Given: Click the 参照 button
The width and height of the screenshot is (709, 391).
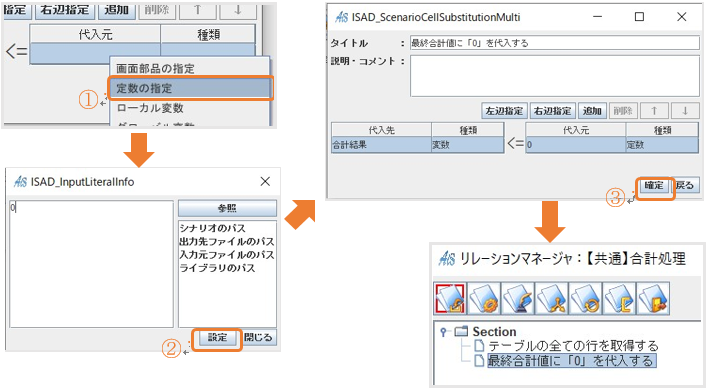Looking at the screenshot, I should (227, 208).
